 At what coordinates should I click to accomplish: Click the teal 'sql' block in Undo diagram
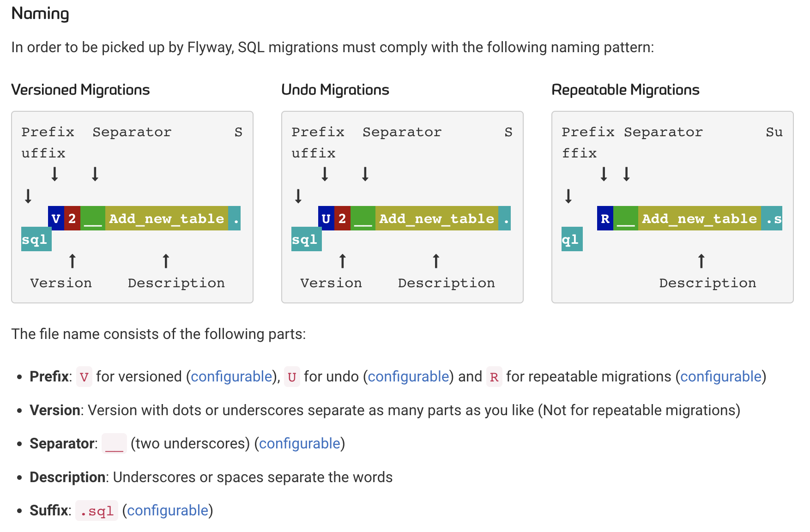(x=307, y=239)
